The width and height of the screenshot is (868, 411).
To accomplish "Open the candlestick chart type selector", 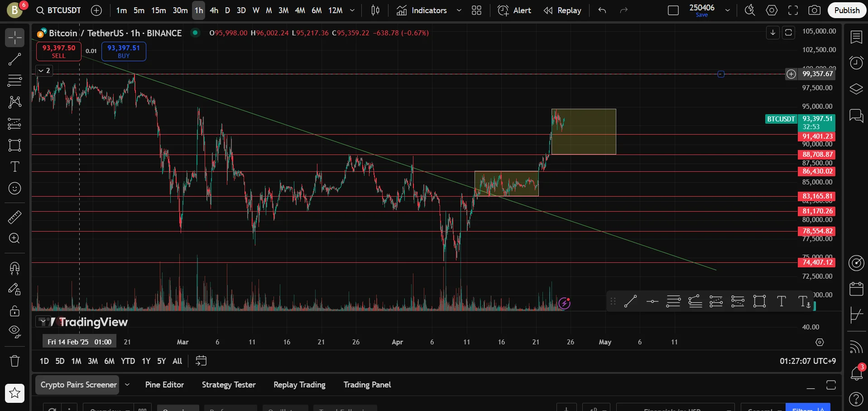I will click(375, 10).
